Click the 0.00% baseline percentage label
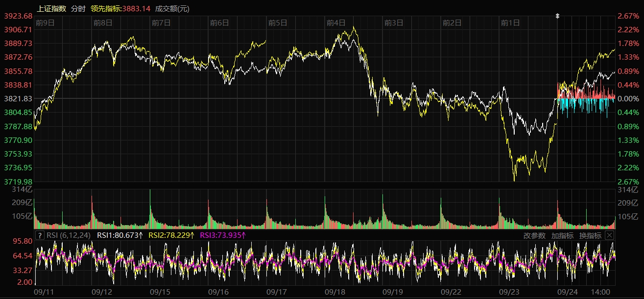Image resolution: width=644 pixels, height=299 pixels. (628, 99)
